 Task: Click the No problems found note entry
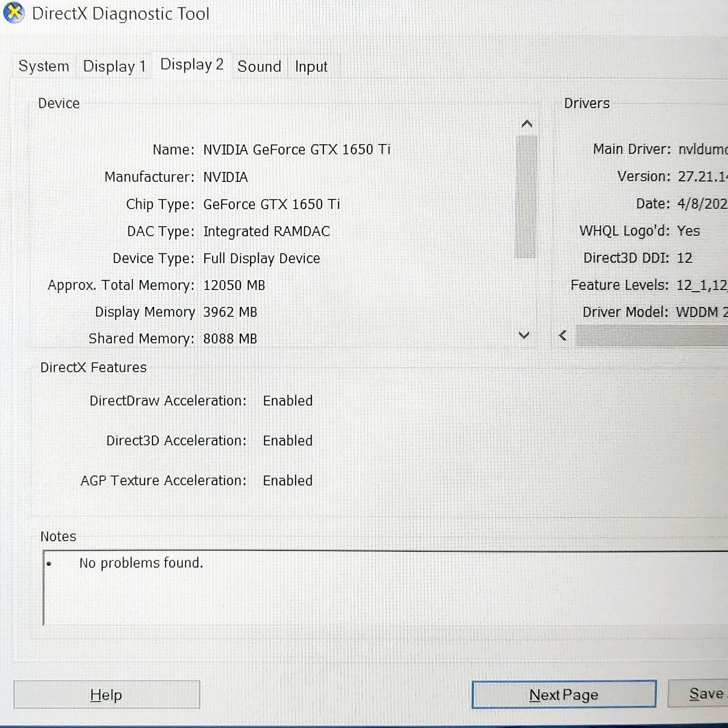click(141, 563)
